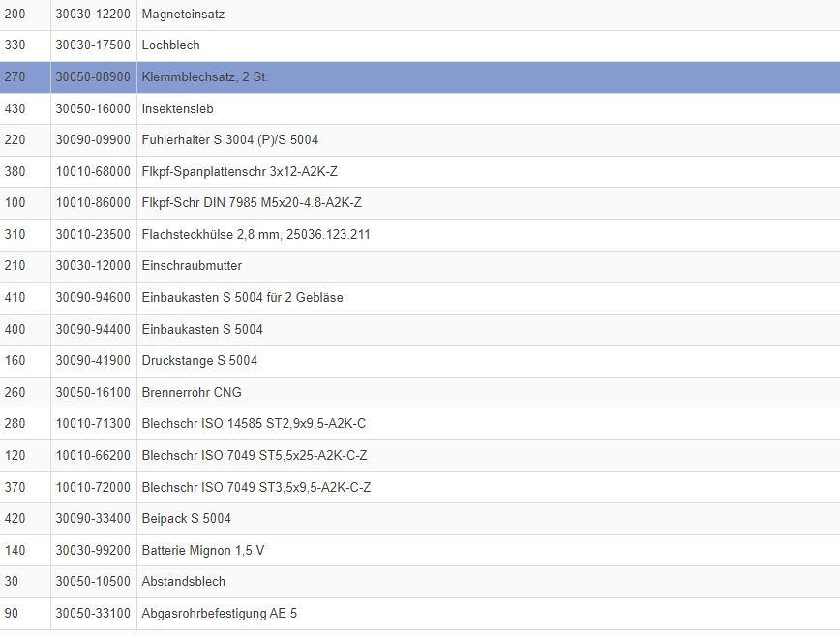840x635 pixels.
Task: Select Fühlerhalter S 3004 (P)/S 5004 entry
Action: 229,139
